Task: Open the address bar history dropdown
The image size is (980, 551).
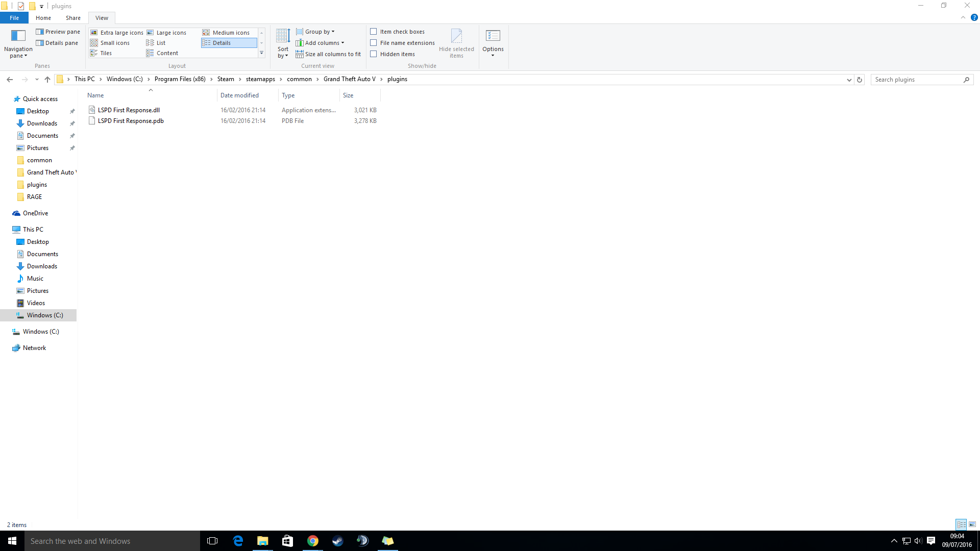Action: click(x=849, y=80)
